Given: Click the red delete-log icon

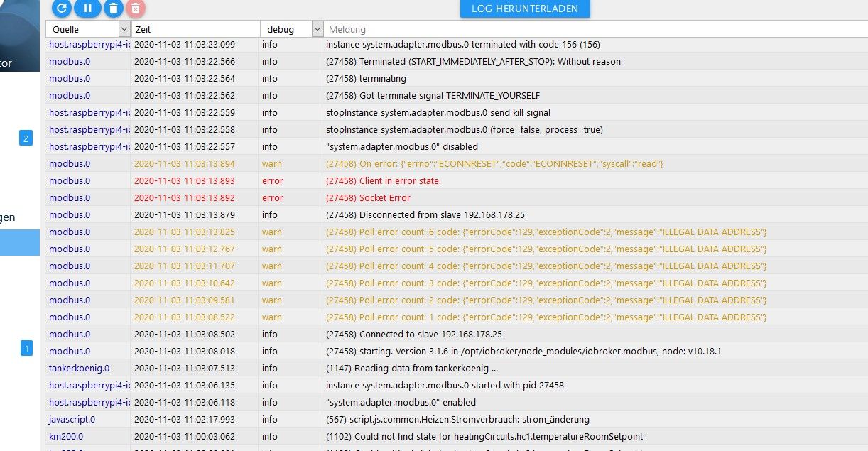Looking at the screenshot, I should click(x=136, y=9).
